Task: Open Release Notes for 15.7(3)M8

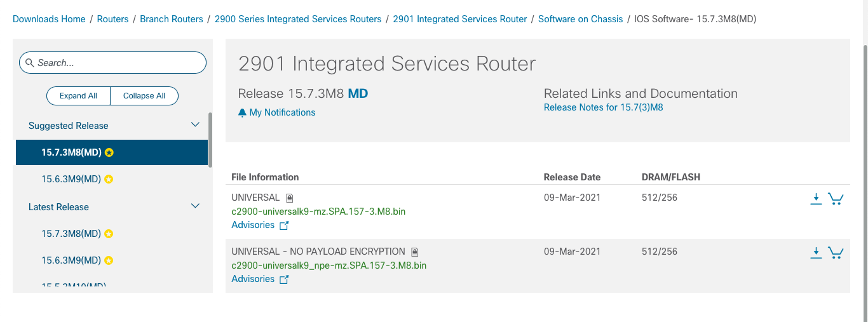Action: 604,107
